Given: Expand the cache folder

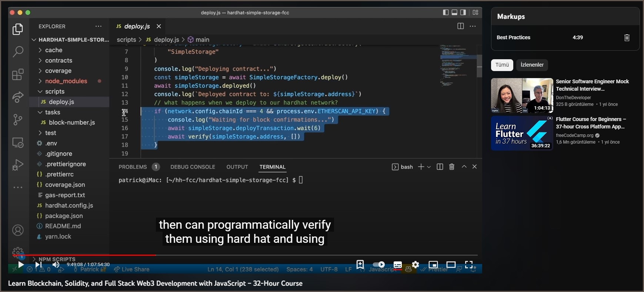Looking at the screenshot, I should point(54,50).
